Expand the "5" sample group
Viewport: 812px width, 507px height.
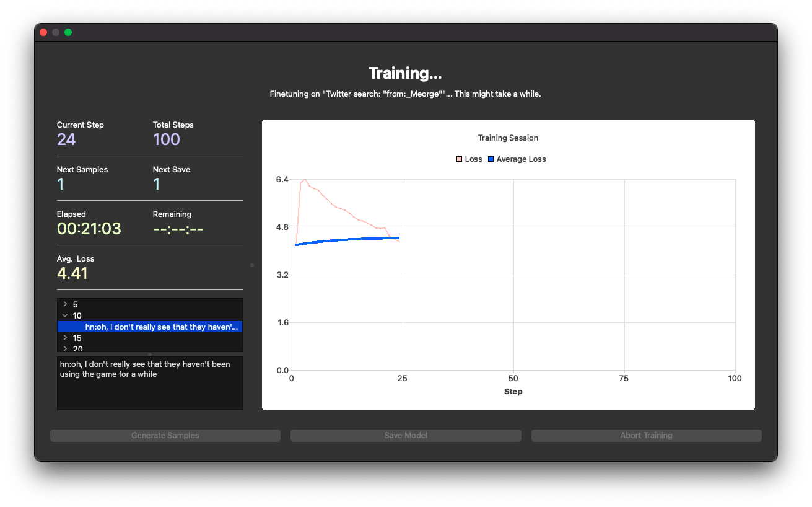point(65,304)
